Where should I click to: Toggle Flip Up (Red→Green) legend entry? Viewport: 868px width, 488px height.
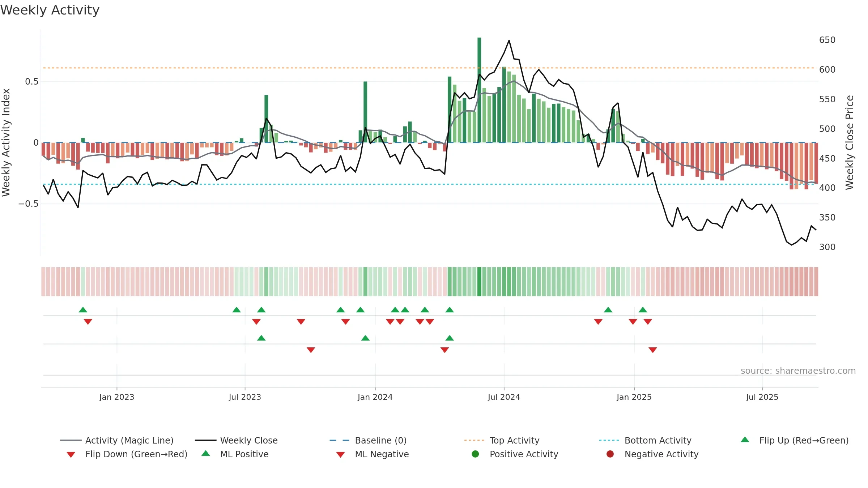coord(795,440)
